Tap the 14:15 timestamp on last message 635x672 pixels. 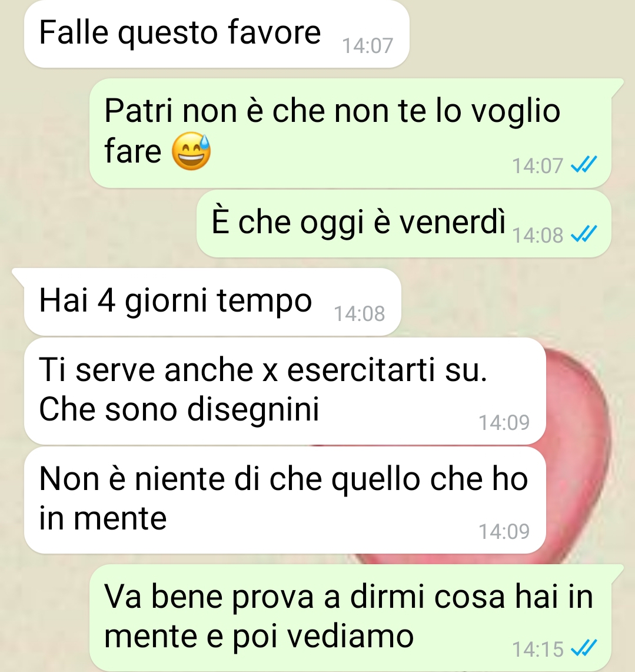pyautogui.click(x=538, y=649)
